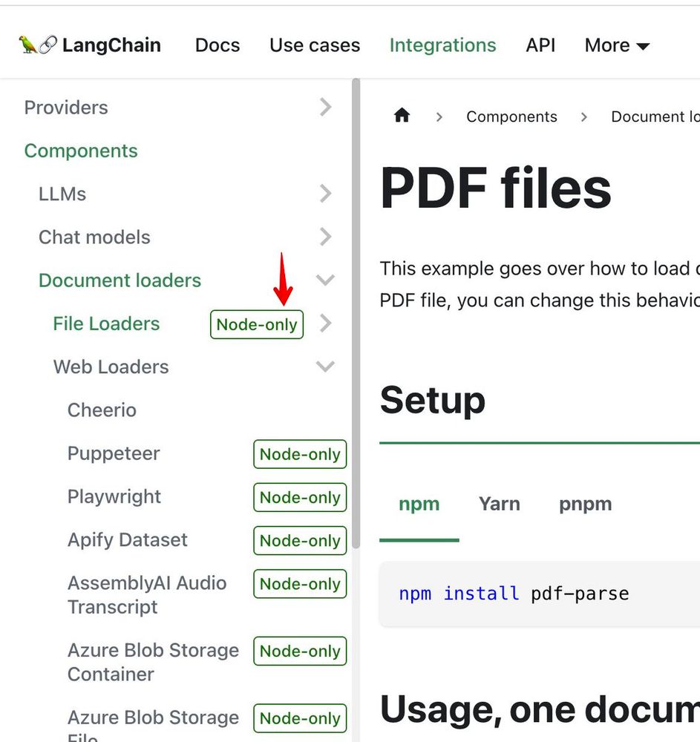Go to the home breadcrumb icon
Image resolution: width=700 pixels, height=742 pixels.
pyautogui.click(x=402, y=116)
